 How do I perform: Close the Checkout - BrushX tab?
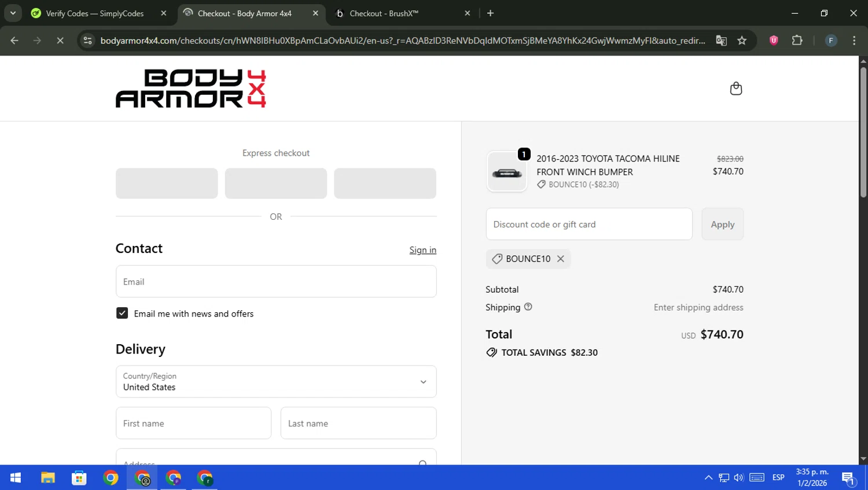tap(468, 13)
